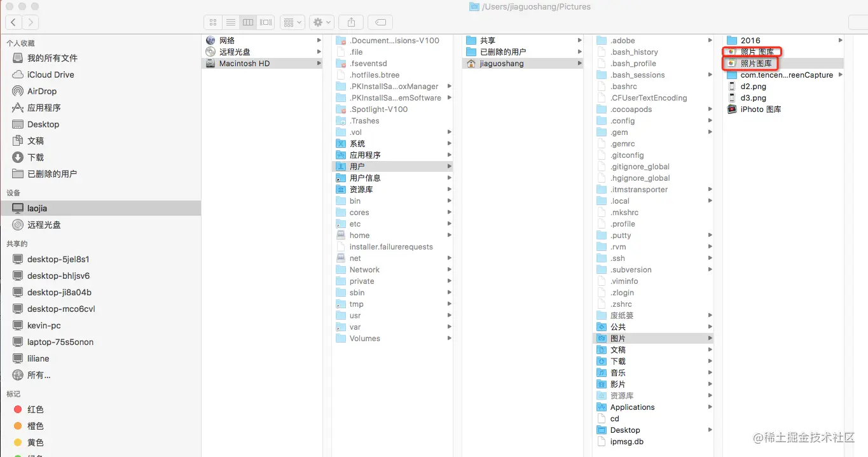Click the Edit Tags toolbar button

[x=380, y=22]
